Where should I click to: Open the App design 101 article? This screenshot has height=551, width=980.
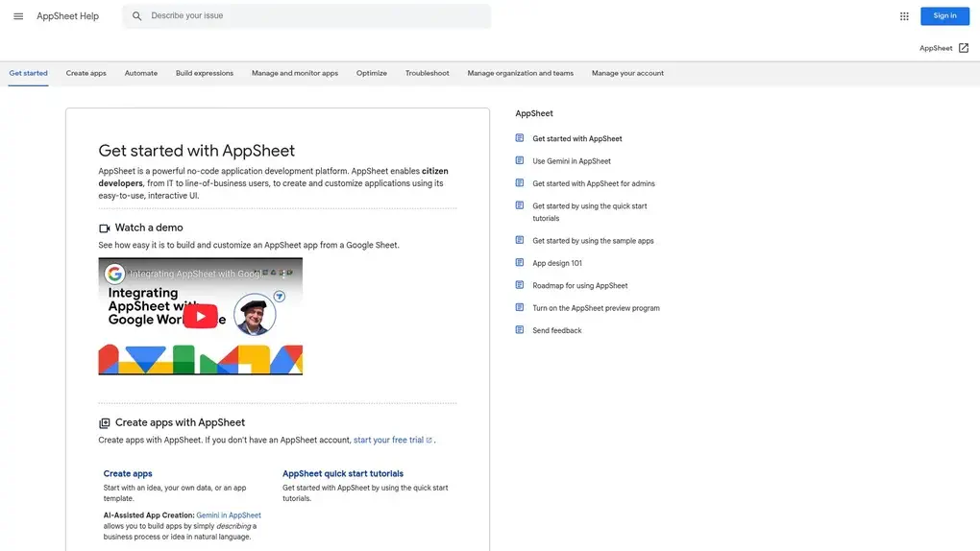557,263
